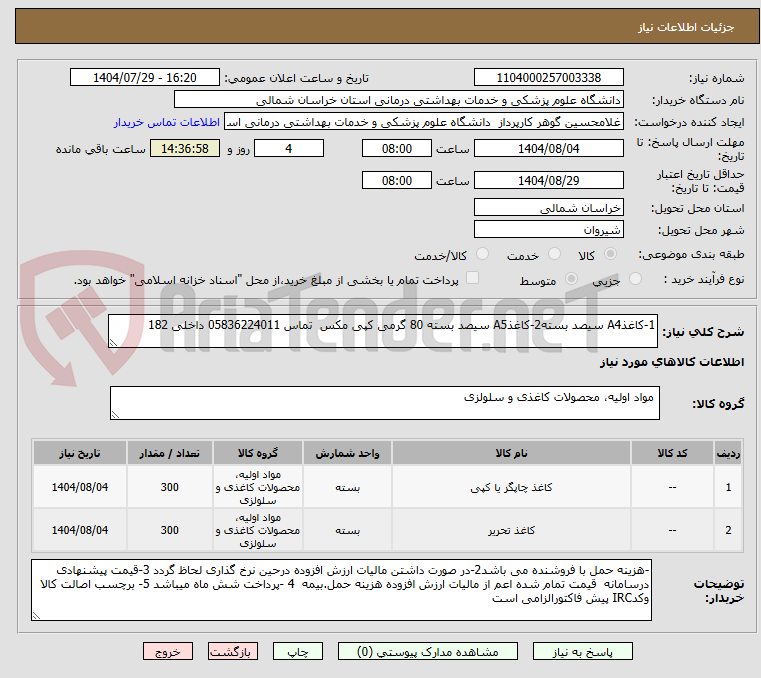This screenshot has height=678, width=761.
Task: Click the remaining days field showing 4
Action: click(289, 149)
